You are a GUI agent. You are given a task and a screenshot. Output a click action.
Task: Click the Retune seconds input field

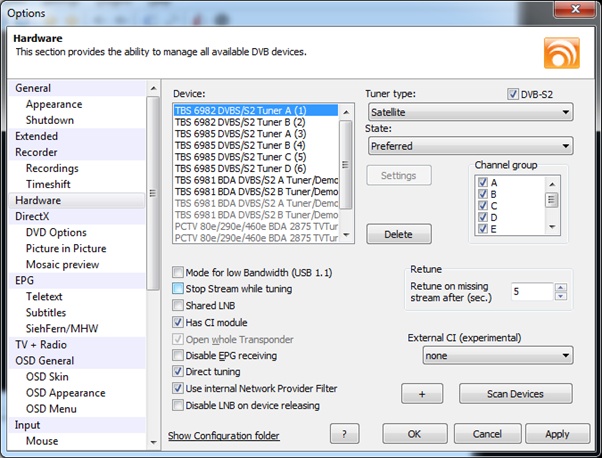[x=532, y=292]
